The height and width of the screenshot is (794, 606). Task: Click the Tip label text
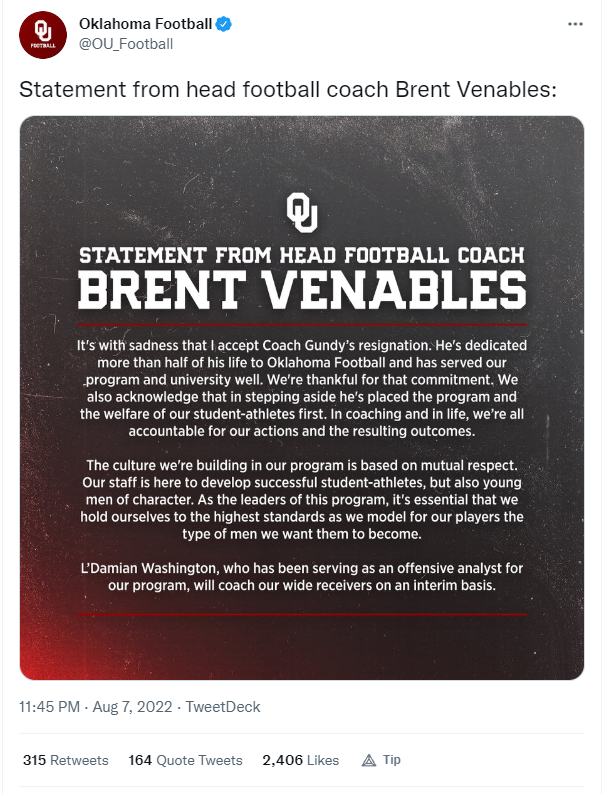[392, 760]
